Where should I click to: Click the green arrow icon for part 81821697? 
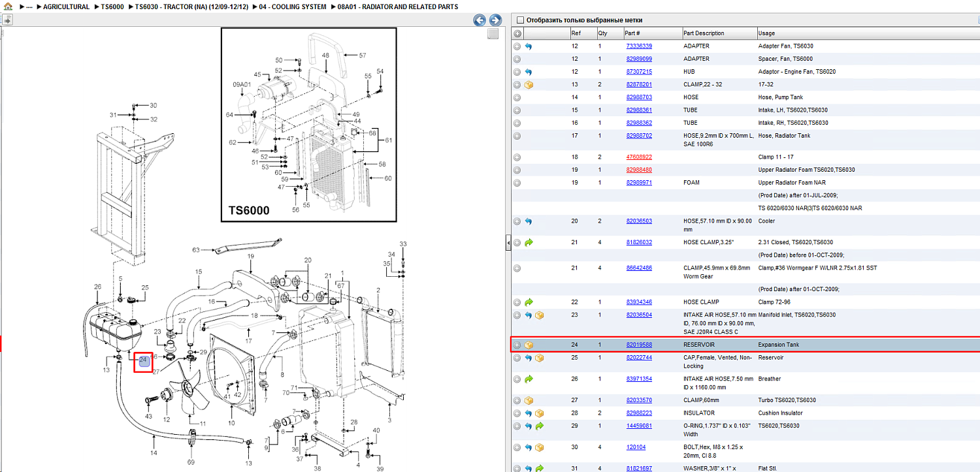540,468
